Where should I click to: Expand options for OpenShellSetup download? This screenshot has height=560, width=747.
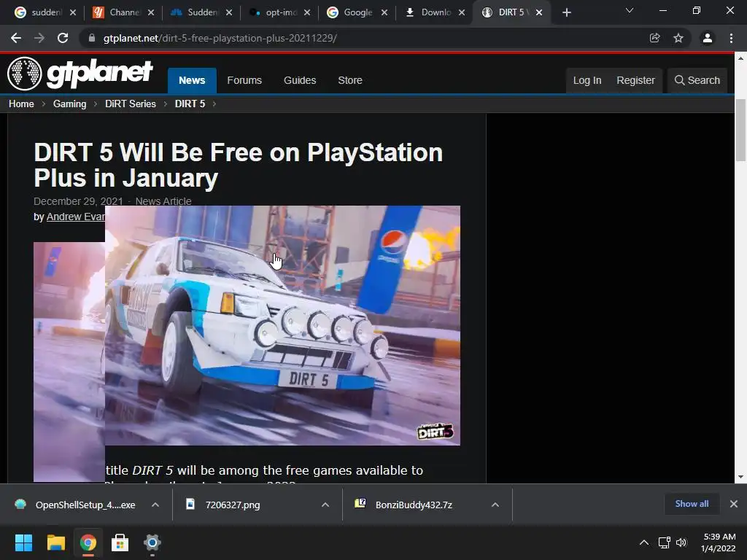155,505
